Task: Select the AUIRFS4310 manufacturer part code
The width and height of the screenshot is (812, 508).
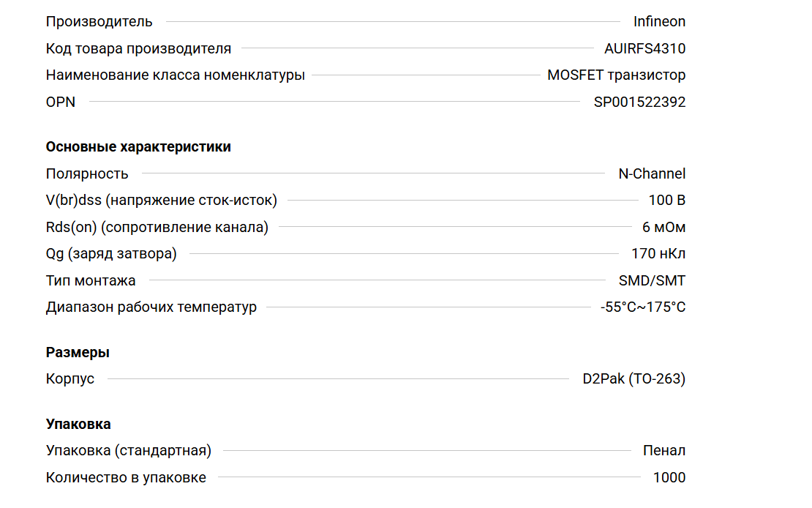Action: coord(644,49)
